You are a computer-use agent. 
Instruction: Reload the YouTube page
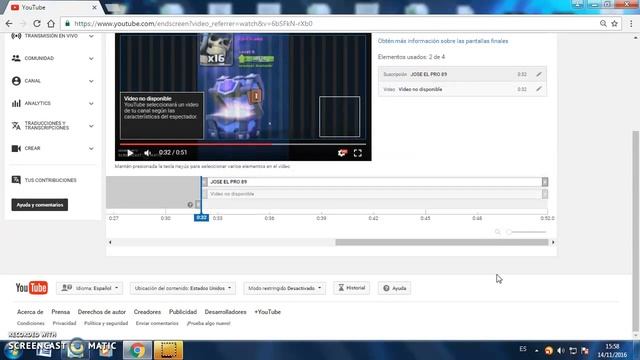click(x=37, y=24)
